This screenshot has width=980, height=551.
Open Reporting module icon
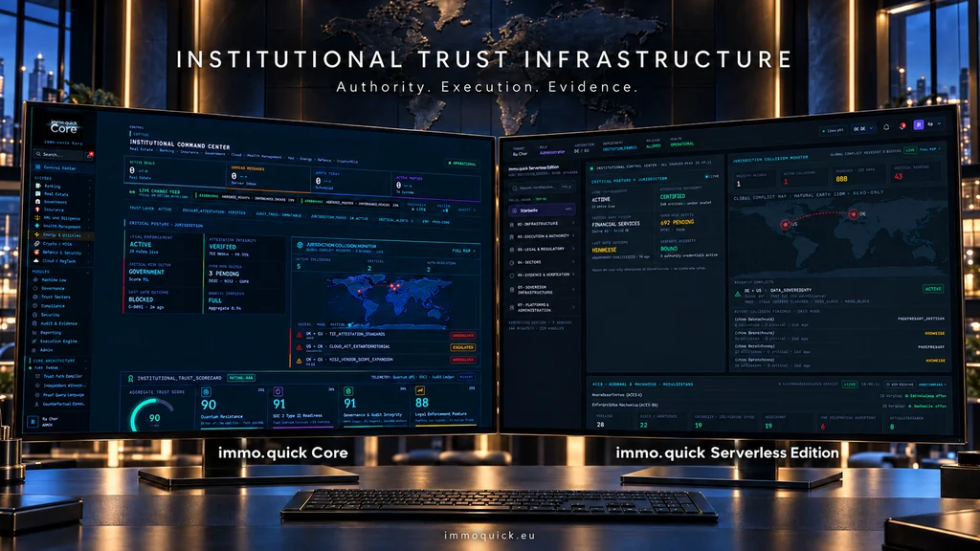34,332
